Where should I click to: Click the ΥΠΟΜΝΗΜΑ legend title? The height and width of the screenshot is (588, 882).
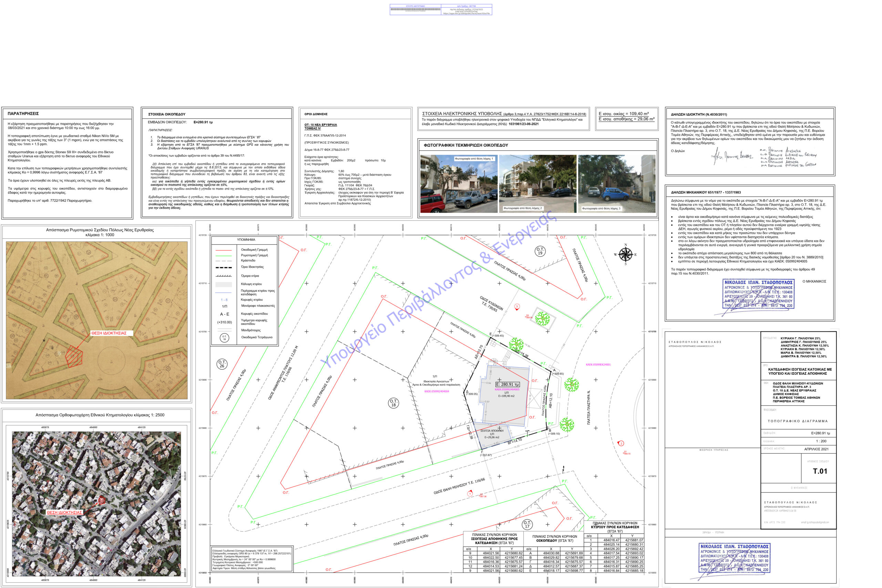click(x=246, y=240)
